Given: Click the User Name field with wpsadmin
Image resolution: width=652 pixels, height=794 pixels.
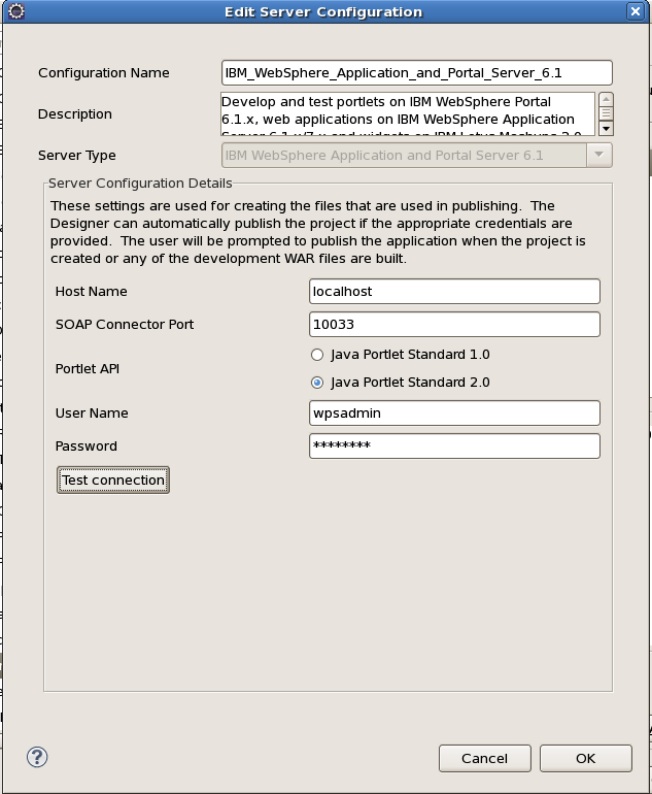Looking at the screenshot, I should 455,413.
